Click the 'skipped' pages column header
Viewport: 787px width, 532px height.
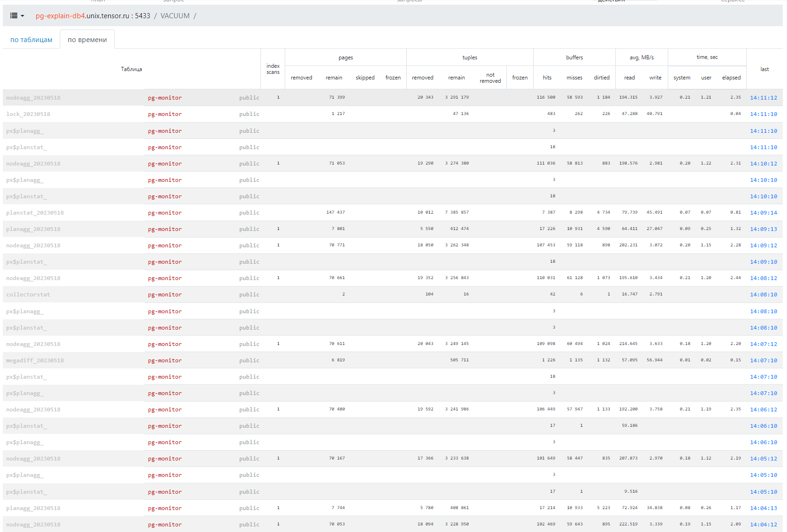(x=365, y=78)
